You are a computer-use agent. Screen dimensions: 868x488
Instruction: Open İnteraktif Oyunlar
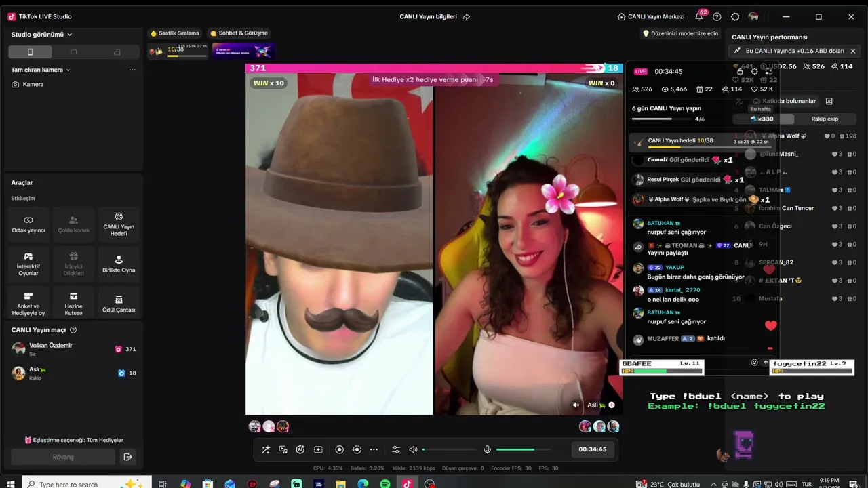pos(28,264)
